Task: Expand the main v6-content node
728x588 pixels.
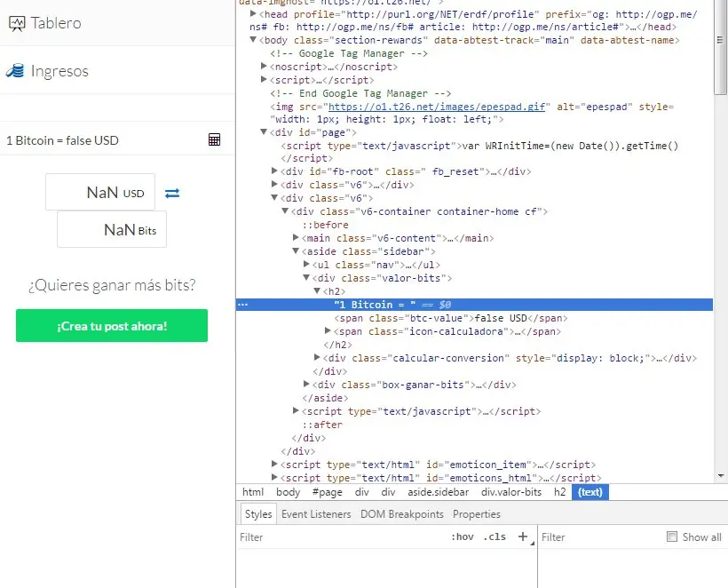Action: (296, 238)
